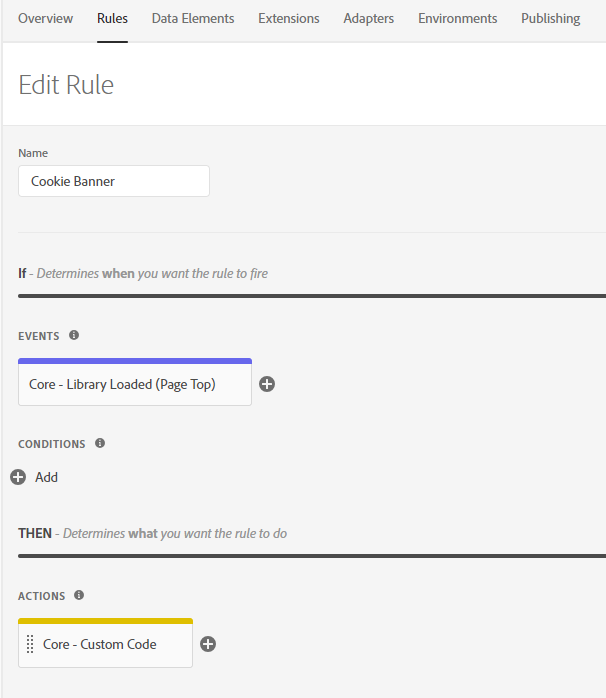The height and width of the screenshot is (698, 606).
Task: Click the Edit Rule page heading
Action: click(x=66, y=85)
